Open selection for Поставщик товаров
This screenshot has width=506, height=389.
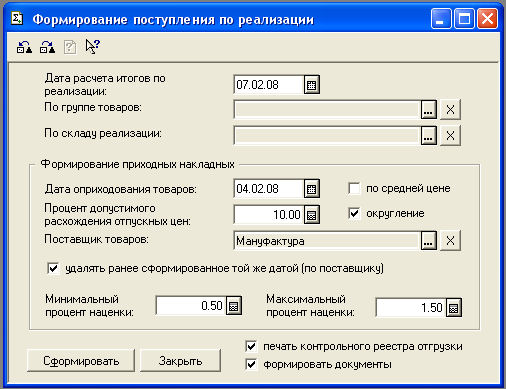point(428,240)
